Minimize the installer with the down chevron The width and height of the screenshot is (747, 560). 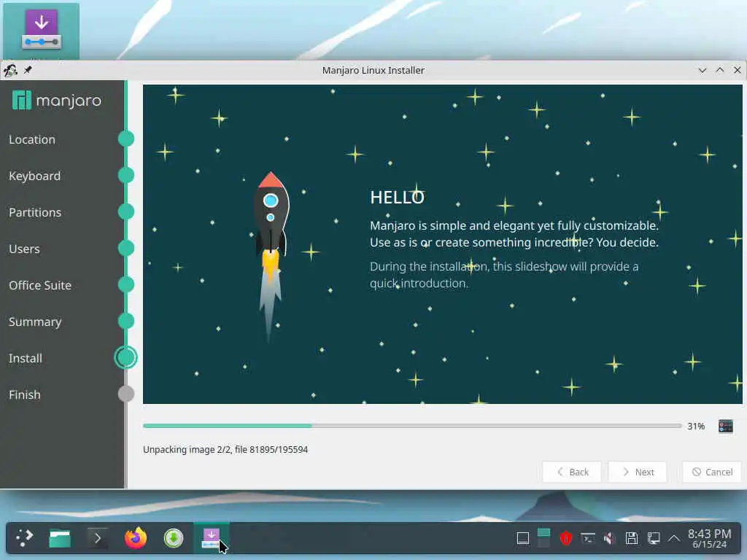click(x=703, y=71)
